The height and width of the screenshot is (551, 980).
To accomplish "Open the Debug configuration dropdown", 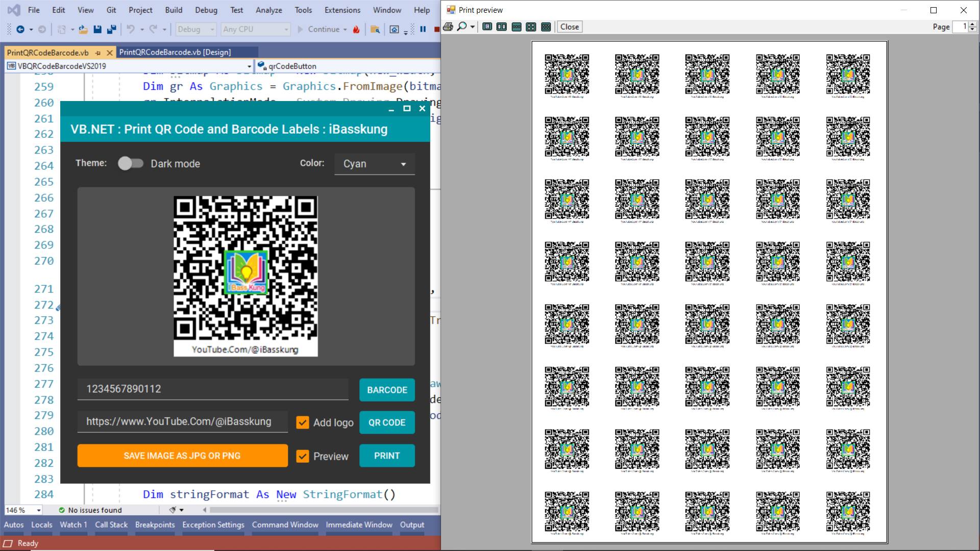I will 196,30.
